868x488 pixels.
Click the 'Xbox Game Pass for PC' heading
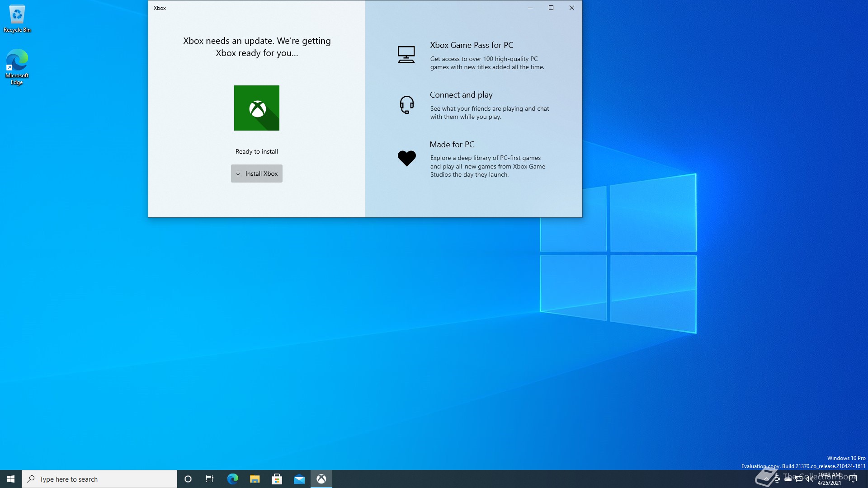pos(472,45)
